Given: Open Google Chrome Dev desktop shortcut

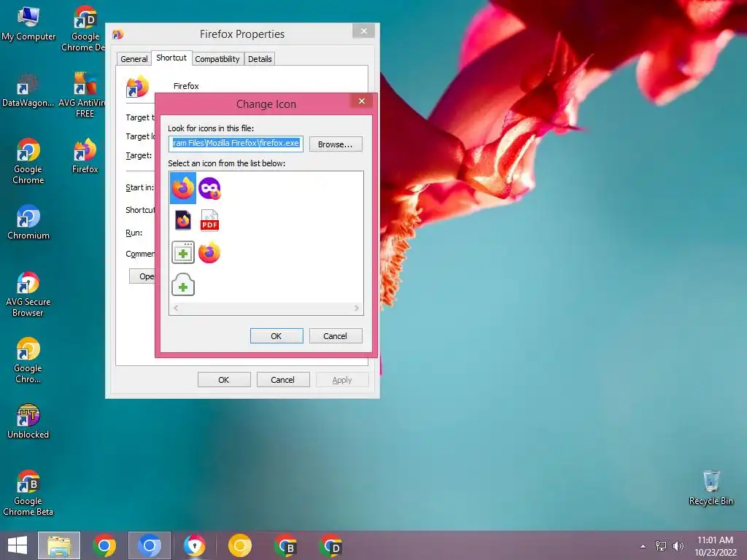Looking at the screenshot, I should pos(85,28).
